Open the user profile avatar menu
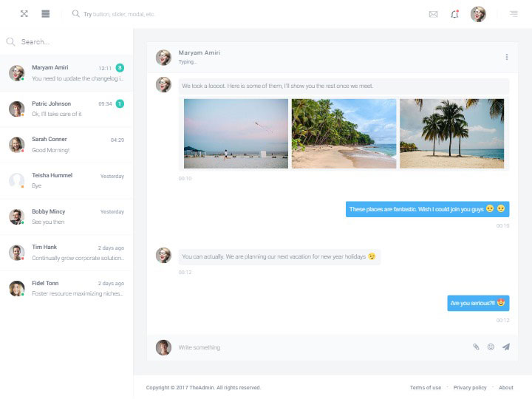Image resolution: width=532 pixels, height=399 pixels. (478, 14)
